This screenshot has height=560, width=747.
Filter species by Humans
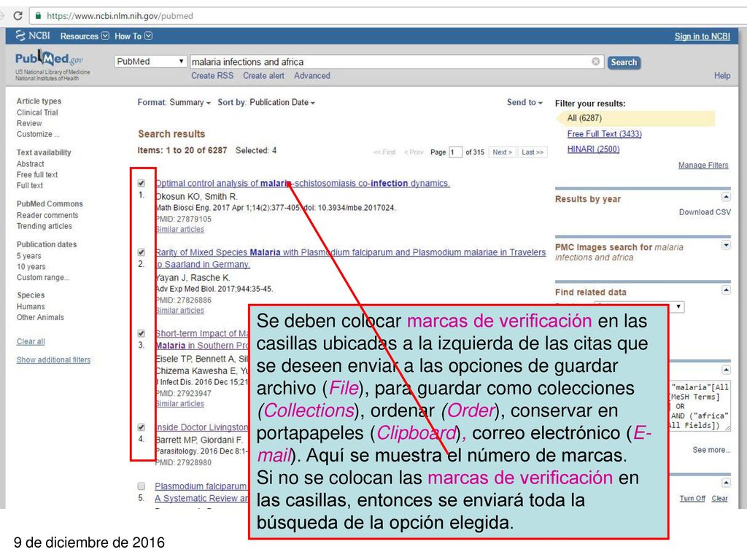(x=31, y=307)
